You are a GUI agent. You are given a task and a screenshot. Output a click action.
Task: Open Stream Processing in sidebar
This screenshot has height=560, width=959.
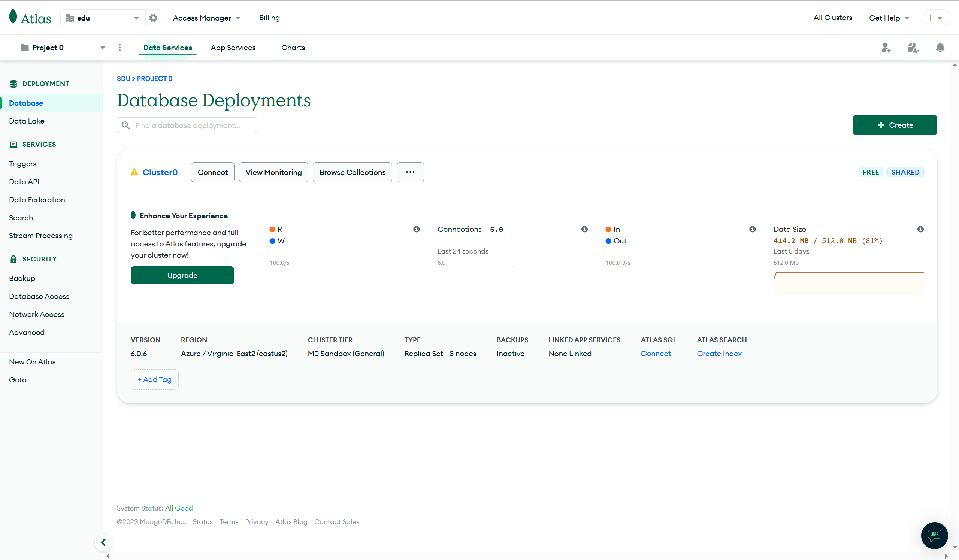point(41,236)
